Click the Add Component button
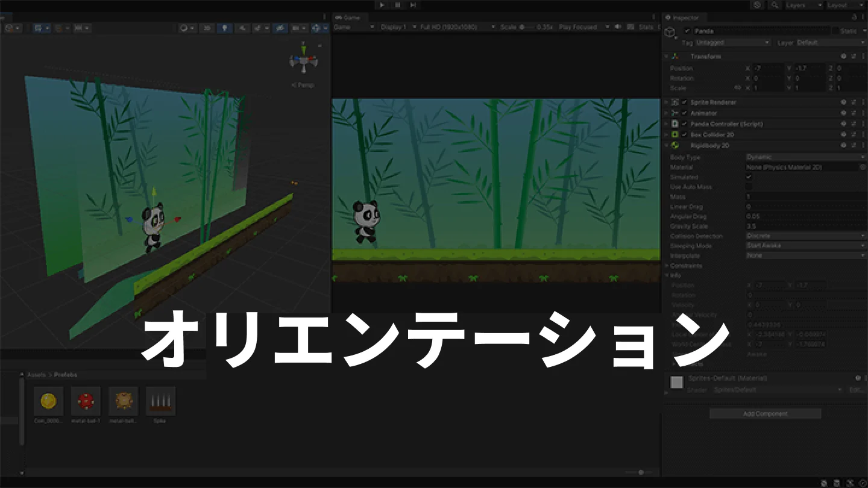 [x=766, y=414]
